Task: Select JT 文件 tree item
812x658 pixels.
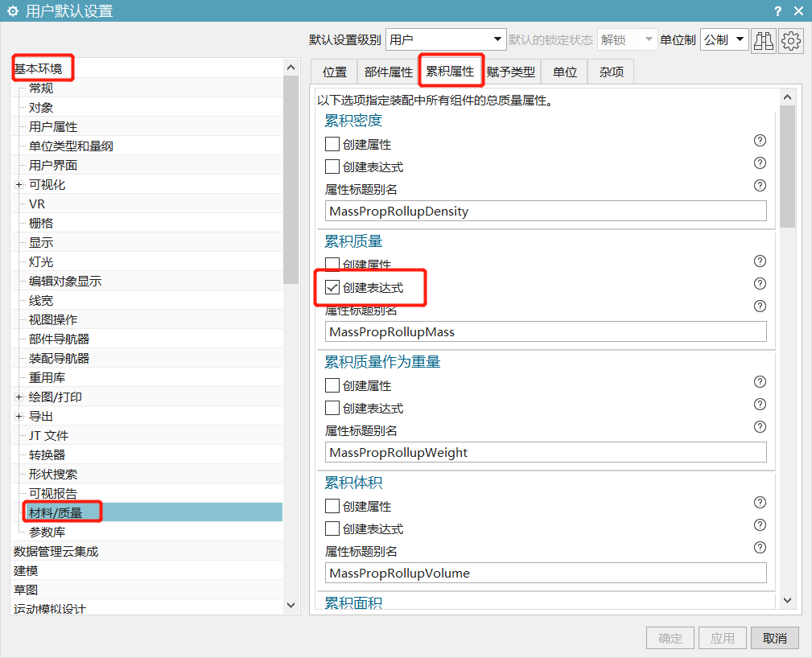Action: coord(48,436)
